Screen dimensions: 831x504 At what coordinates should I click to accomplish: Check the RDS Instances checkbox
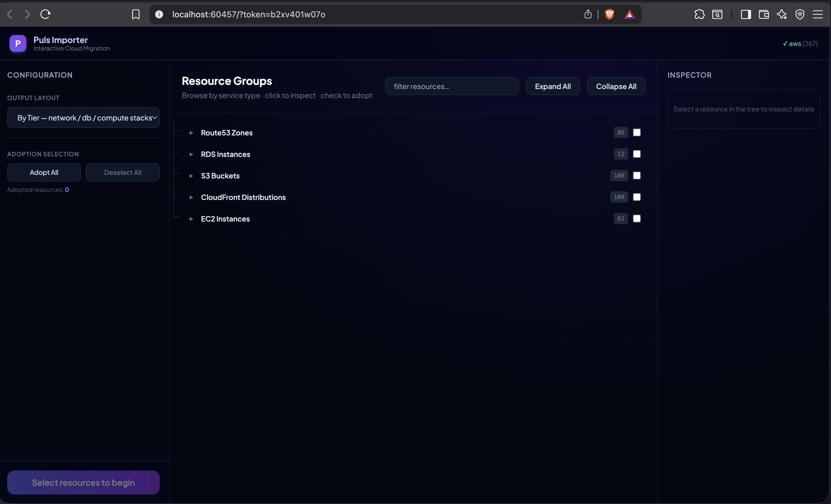[x=637, y=154]
